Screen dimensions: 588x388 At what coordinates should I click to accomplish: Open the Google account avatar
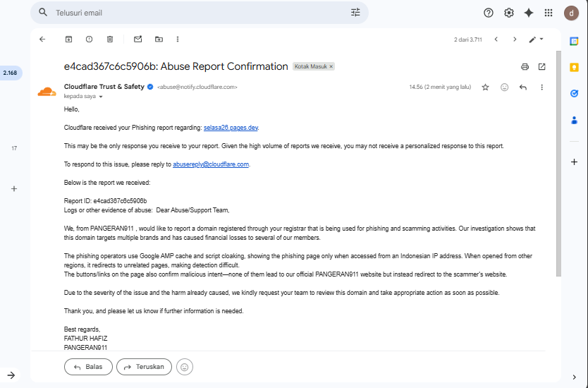tap(571, 13)
